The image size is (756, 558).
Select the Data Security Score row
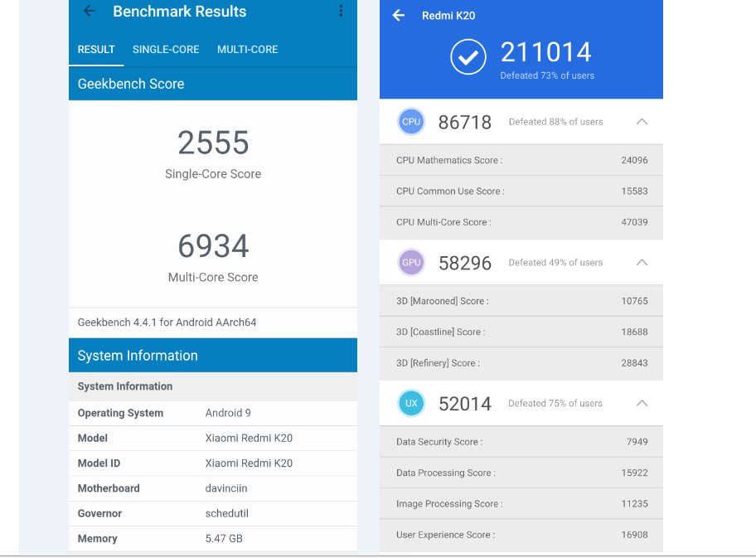click(x=521, y=442)
